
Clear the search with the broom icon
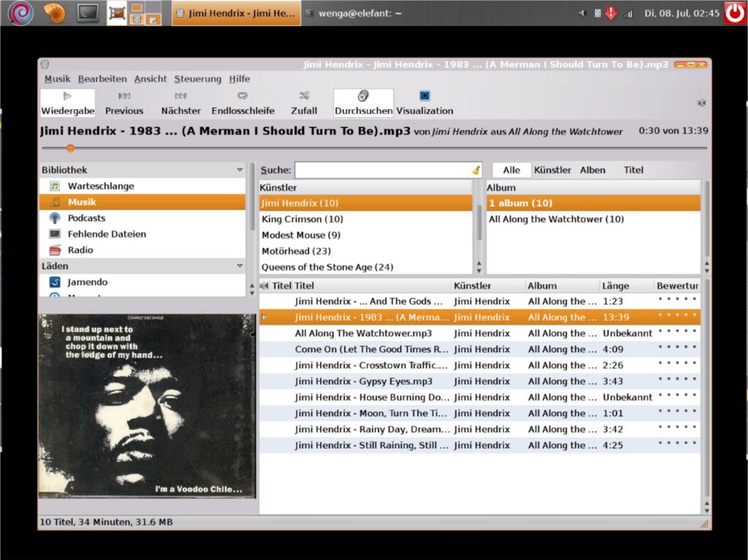[x=476, y=171]
